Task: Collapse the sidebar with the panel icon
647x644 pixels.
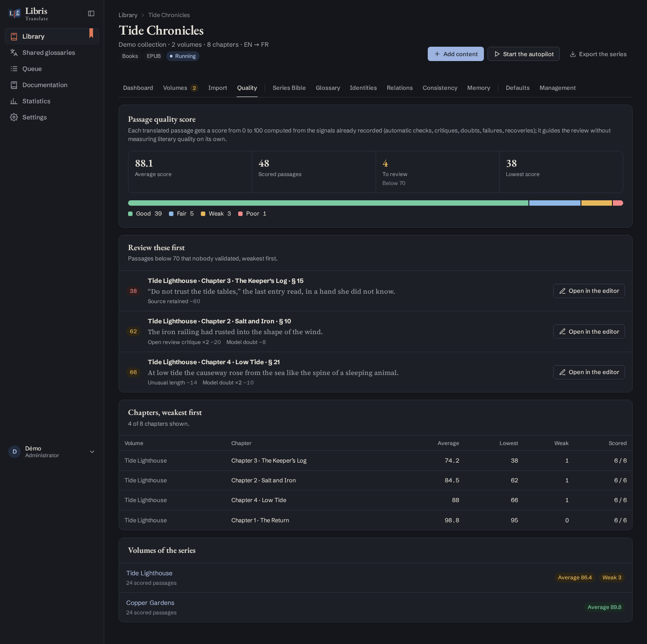Action: coord(91,13)
